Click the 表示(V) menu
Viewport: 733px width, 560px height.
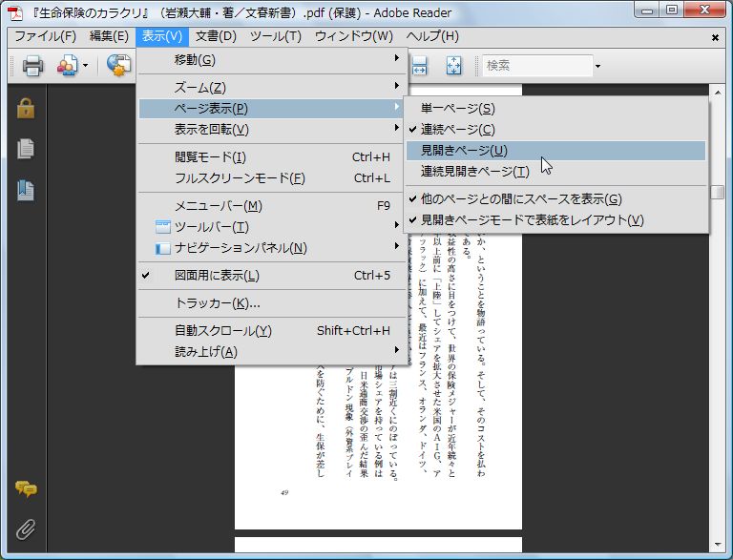point(162,36)
